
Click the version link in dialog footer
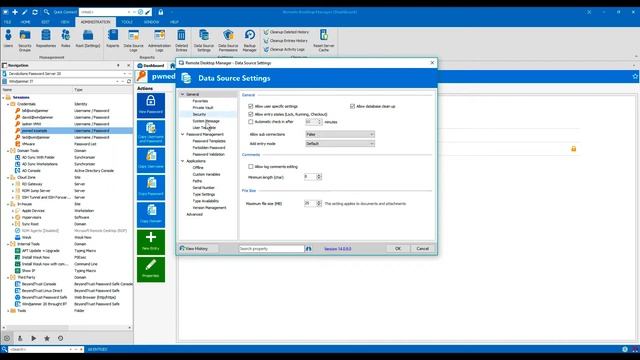(338, 249)
